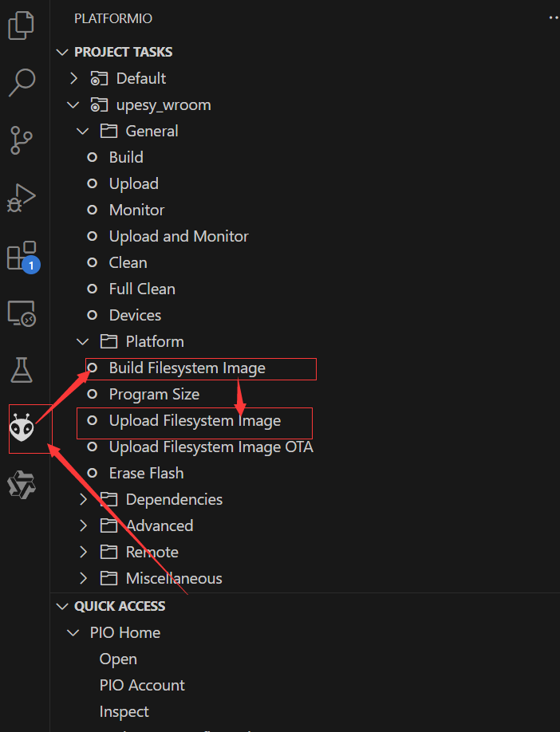Open PlatformIO panel more actions menu
This screenshot has width=560, height=732.
pos(554,18)
